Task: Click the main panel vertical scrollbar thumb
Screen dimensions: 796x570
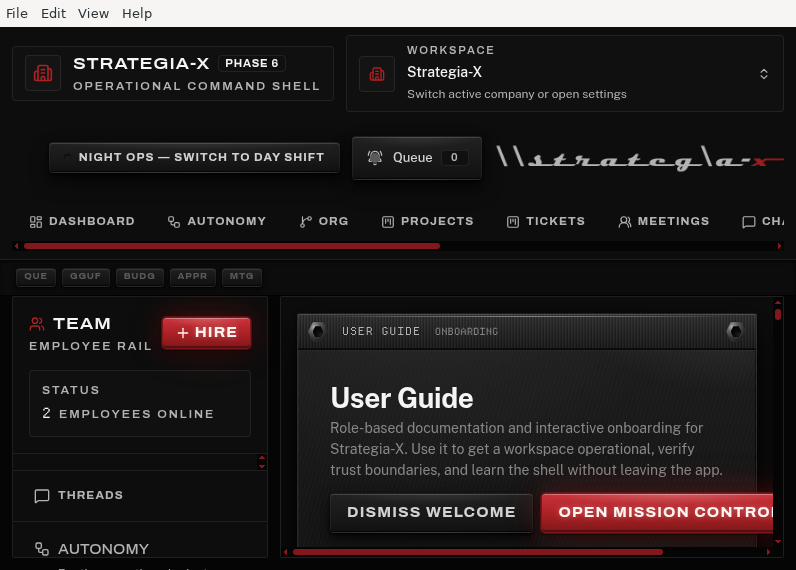Action: [778, 314]
